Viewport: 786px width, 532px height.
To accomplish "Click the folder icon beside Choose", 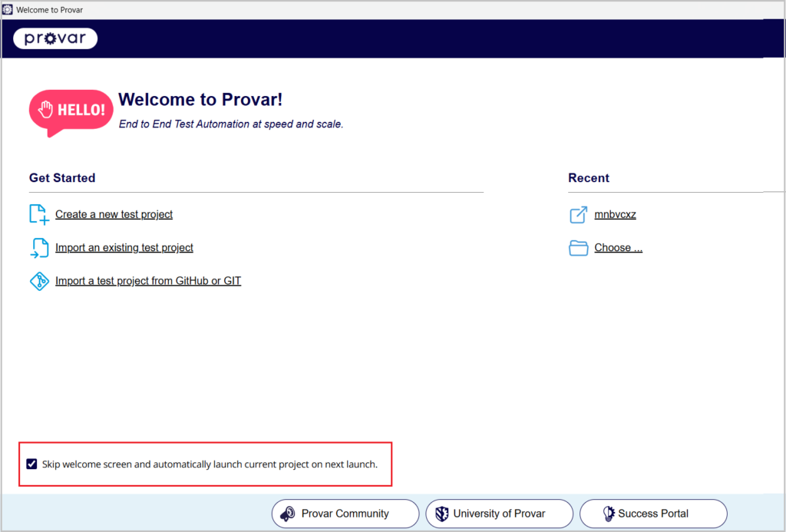I will tap(578, 247).
